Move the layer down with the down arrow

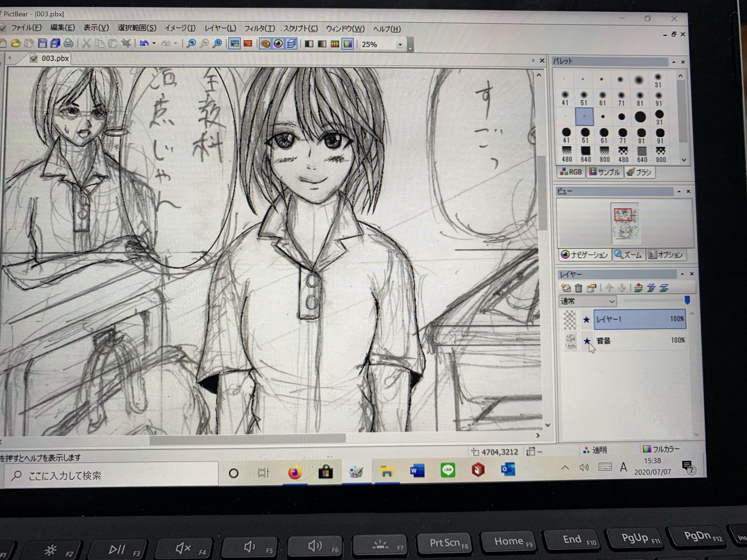click(x=622, y=288)
